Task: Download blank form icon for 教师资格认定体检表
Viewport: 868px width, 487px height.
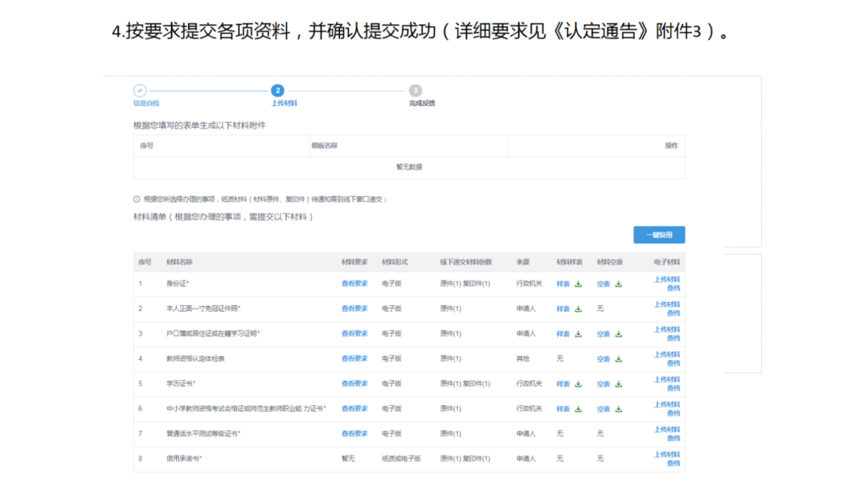Action: tap(618, 359)
